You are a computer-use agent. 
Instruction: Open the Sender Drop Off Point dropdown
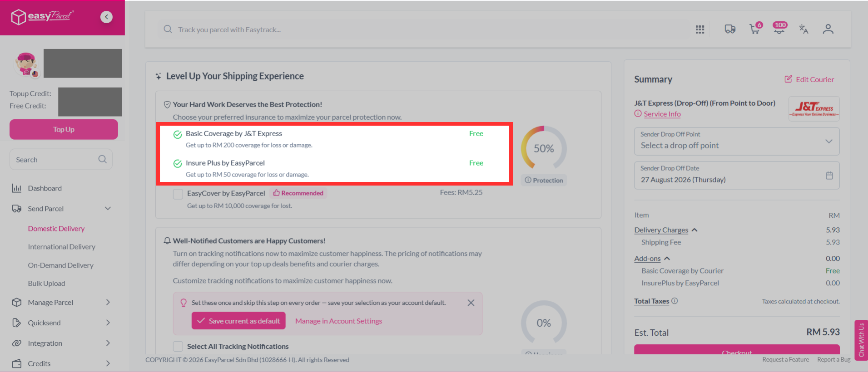[737, 142]
